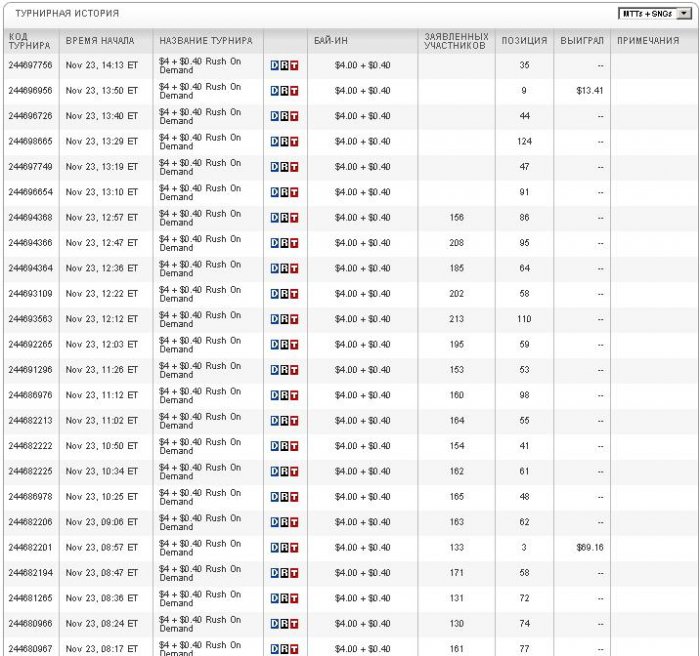This screenshot has width=700, height=656.
Task: Click the T icon in the 11:12 ET row
Action: pyautogui.click(x=294, y=396)
